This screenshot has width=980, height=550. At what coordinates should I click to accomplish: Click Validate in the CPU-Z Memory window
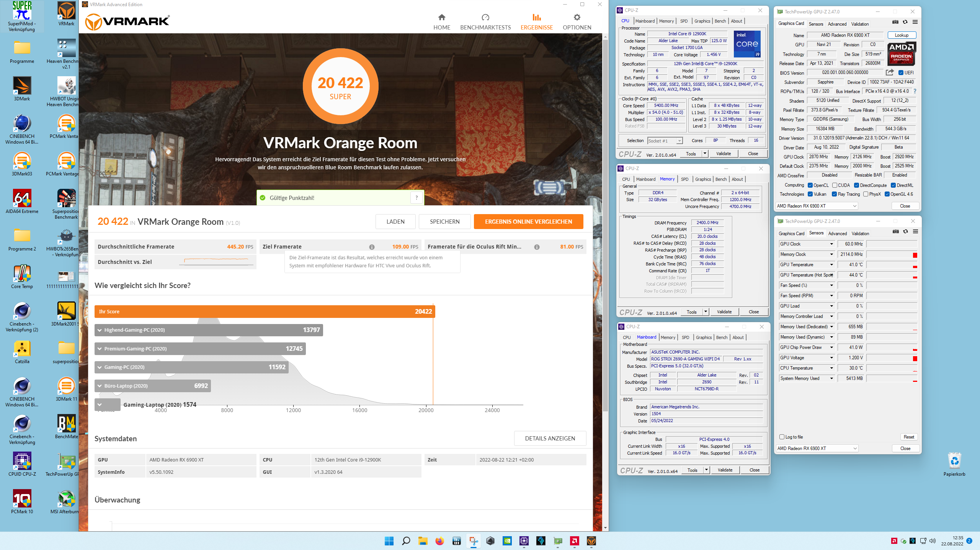[724, 312]
